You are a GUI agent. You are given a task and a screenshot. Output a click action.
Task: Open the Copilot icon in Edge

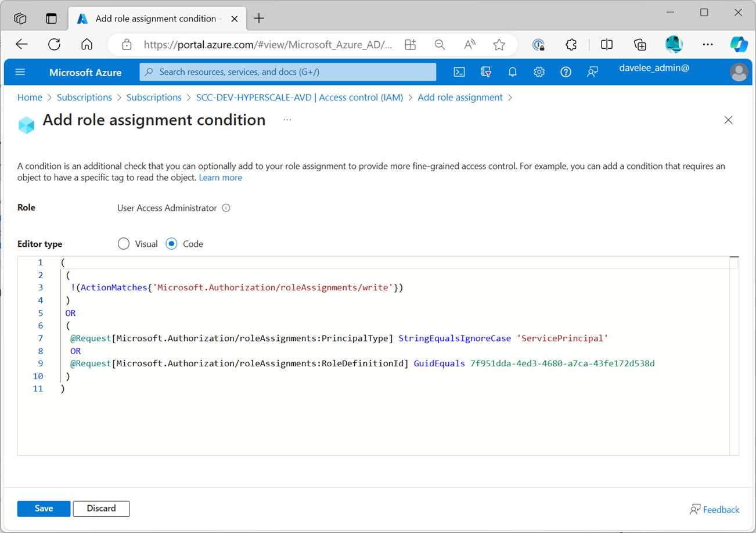pyautogui.click(x=739, y=45)
